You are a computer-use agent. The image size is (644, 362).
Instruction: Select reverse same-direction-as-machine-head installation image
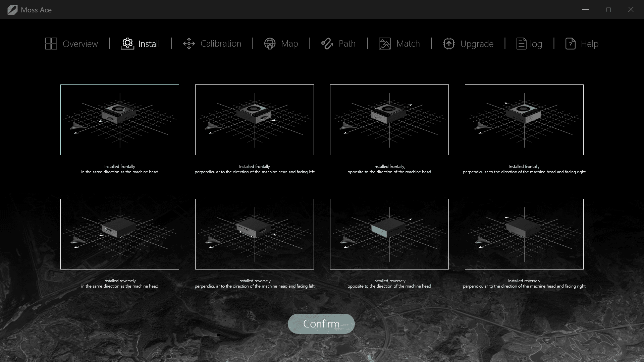click(x=120, y=234)
